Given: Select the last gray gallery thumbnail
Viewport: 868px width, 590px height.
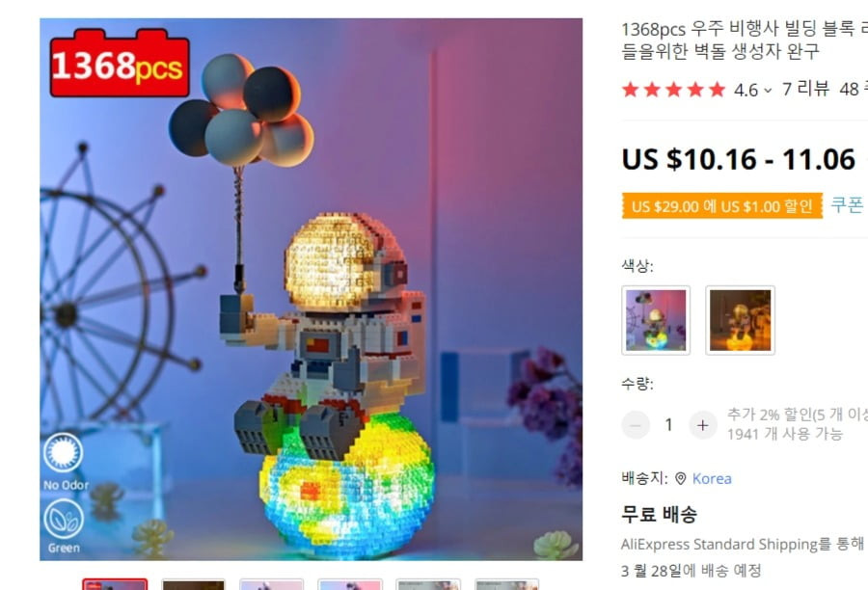Looking at the screenshot, I should pyautogui.click(x=506, y=584).
